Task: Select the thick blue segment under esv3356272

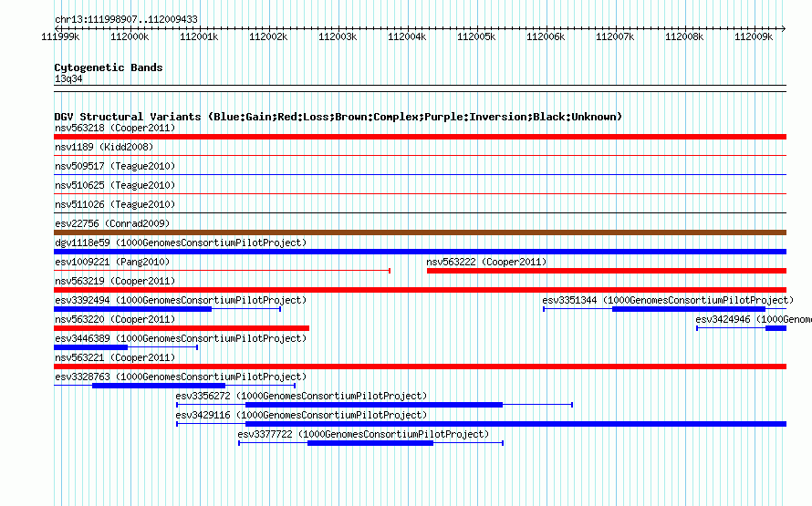Action: pyautogui.click(x=374, y=405)
